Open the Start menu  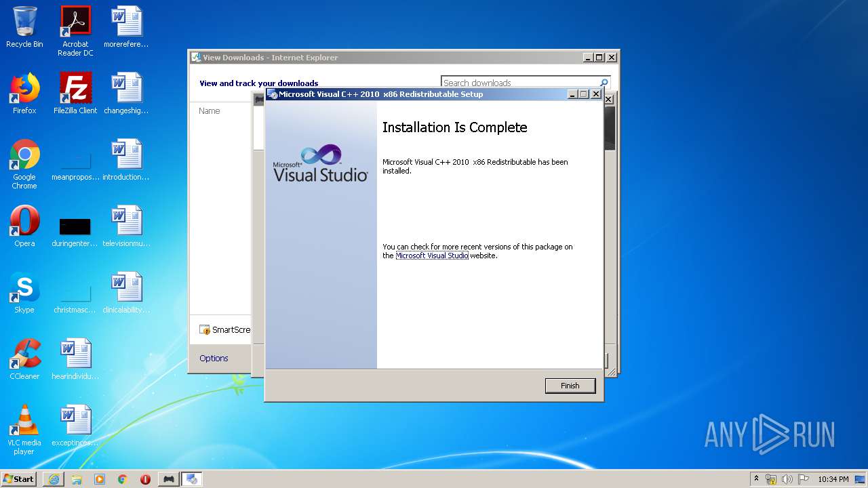pos(18,479)
